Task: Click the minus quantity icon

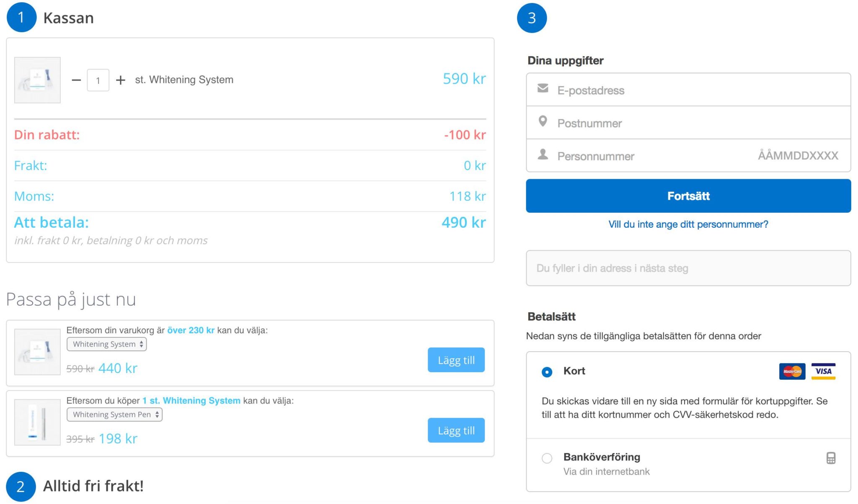Action: [x=76, y=80]
